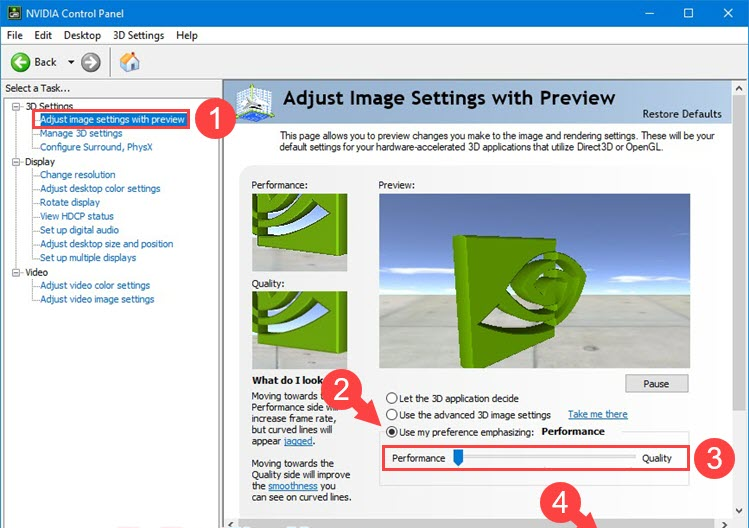Click Restore Defaults

pos(681,114)
